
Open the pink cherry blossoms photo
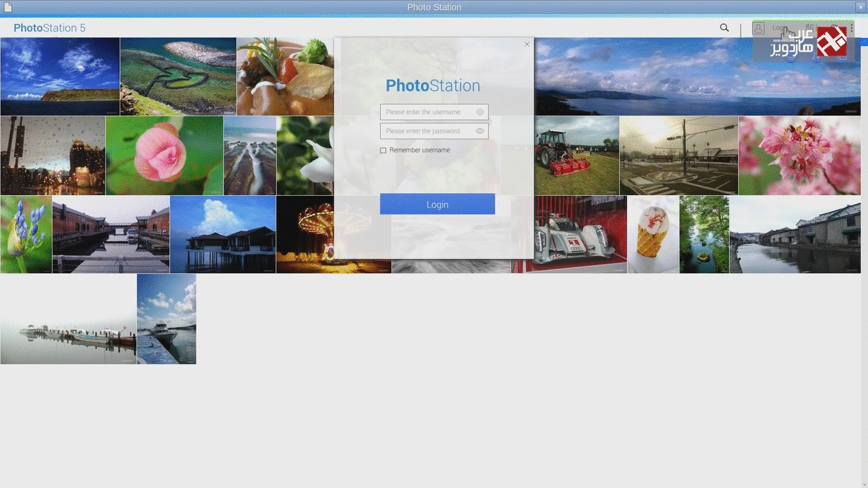pyautogui.click(x=799, y=155)
